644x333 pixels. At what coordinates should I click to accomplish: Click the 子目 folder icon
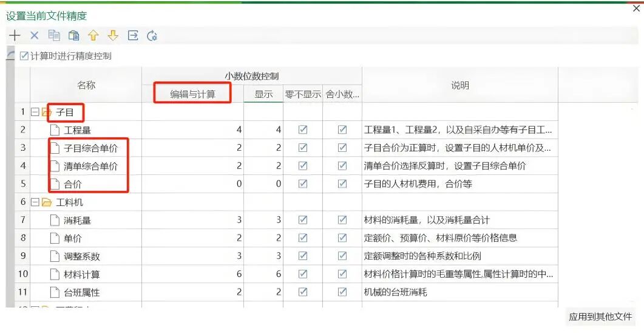pos(46,112)
